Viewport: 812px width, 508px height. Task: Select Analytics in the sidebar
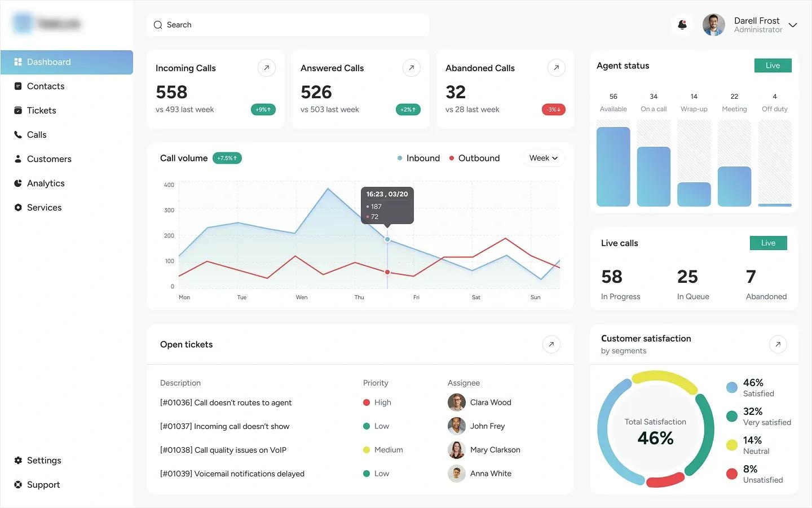tap(45, 183)
